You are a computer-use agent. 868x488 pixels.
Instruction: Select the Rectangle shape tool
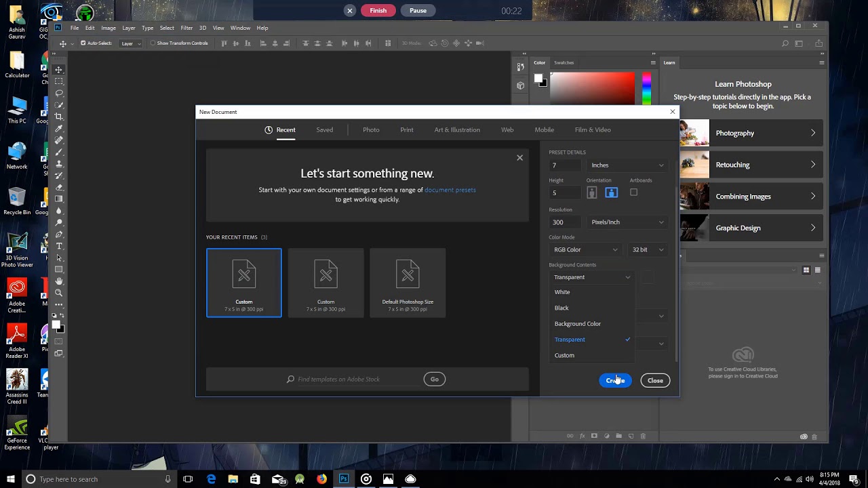(x=59, y=269)
